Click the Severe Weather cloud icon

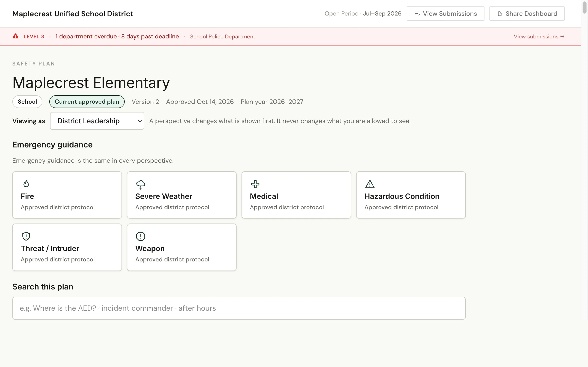click(x=141, y=184)
